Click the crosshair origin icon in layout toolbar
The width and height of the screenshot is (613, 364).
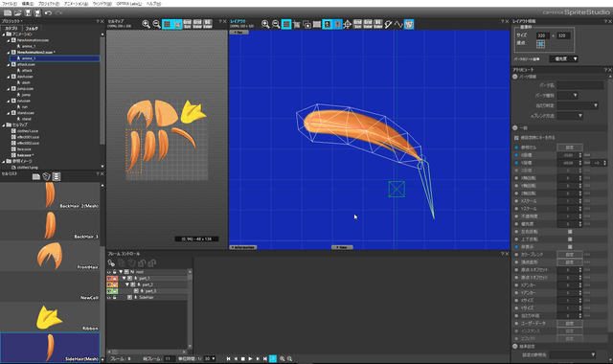click(x=347, y=25)
